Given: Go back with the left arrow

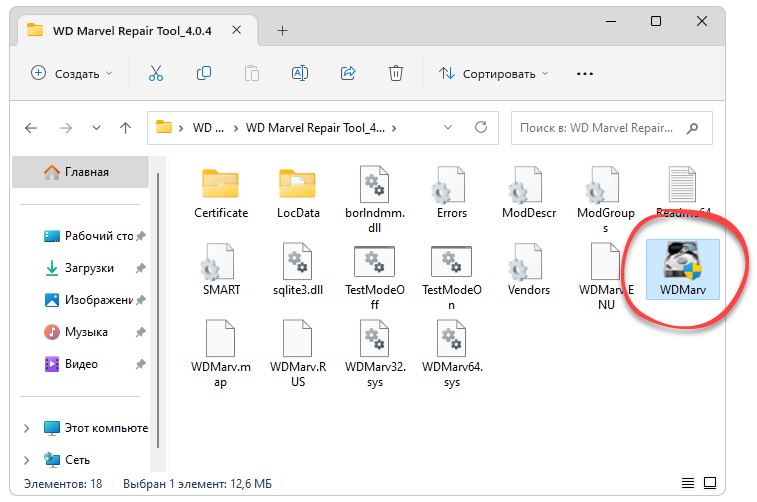Looking at the screenshot, I should tap(31, 128).
